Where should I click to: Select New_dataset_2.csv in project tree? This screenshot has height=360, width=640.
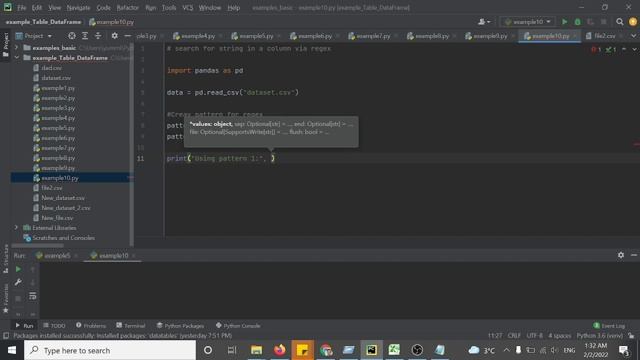click(x=66, y=208)
